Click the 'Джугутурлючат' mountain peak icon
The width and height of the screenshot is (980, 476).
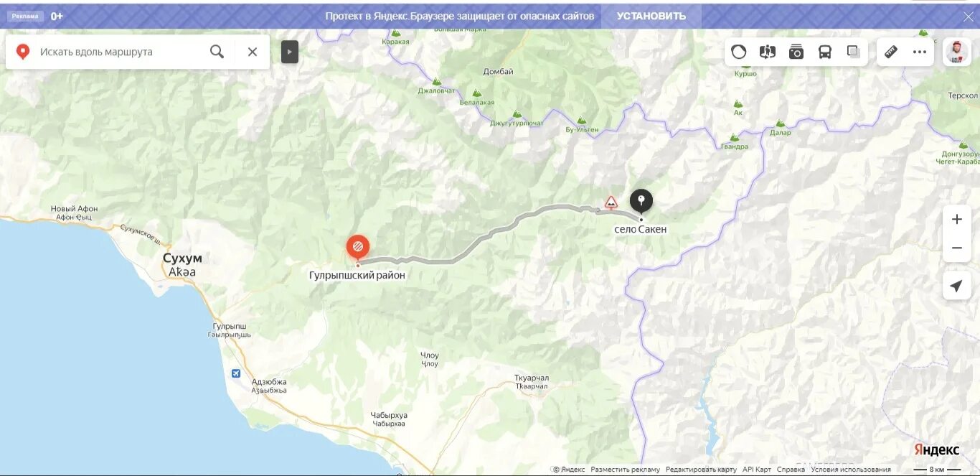coord(517,114)
